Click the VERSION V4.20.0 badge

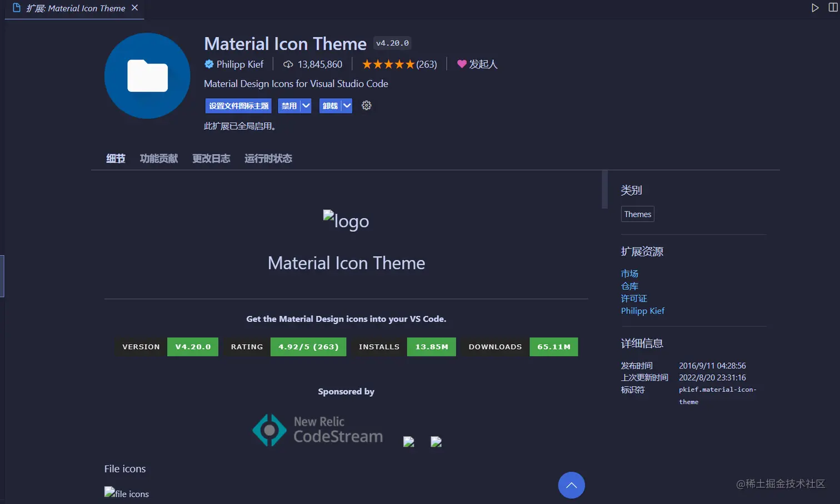(167, 347)
